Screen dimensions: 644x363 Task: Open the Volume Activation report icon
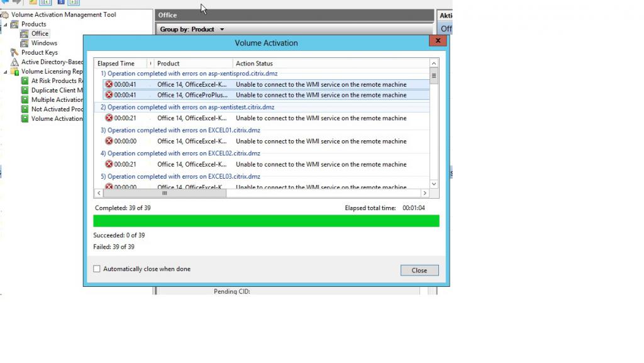pyautogui.click(x=25, y=119)
